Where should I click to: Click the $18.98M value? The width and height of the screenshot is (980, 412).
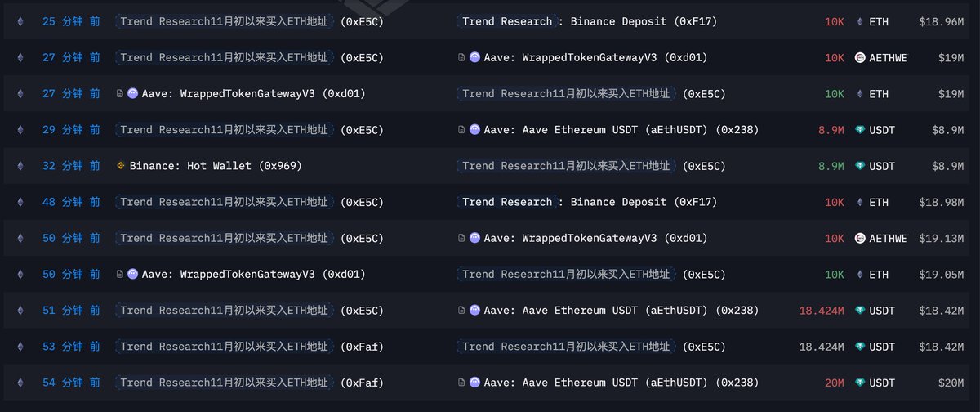941,202
